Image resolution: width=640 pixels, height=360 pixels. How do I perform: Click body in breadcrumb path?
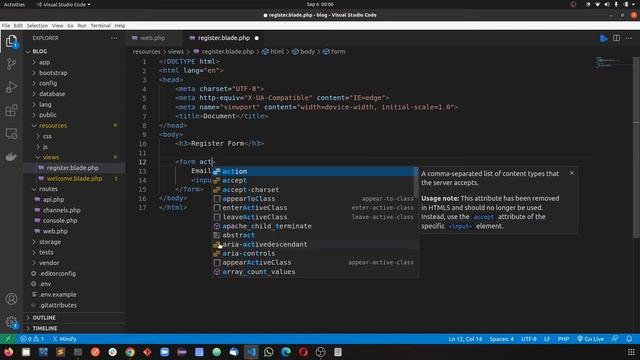pyautogui.click(x=307, y=51)
